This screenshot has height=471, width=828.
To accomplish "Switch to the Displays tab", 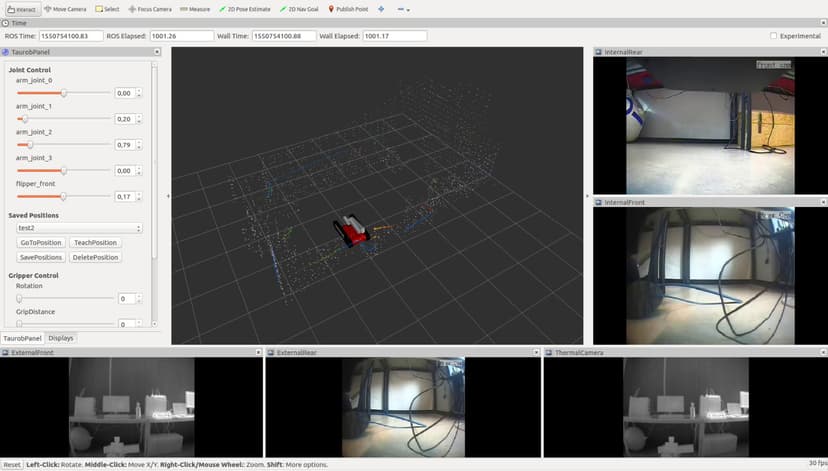I will pos(61,338).
